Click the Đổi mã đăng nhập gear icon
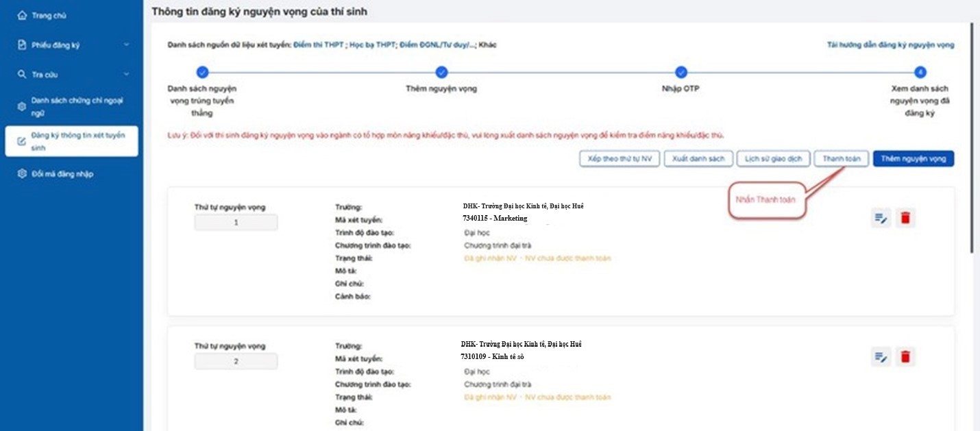This screenshot has width=980, height=431. (x=22, y=174)
